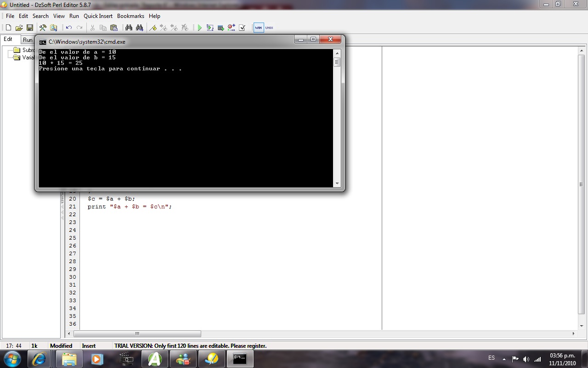The width and height of the screenshot is (588, 368).
Task: Open the Quick Insert menu
Action: (98, 16)
